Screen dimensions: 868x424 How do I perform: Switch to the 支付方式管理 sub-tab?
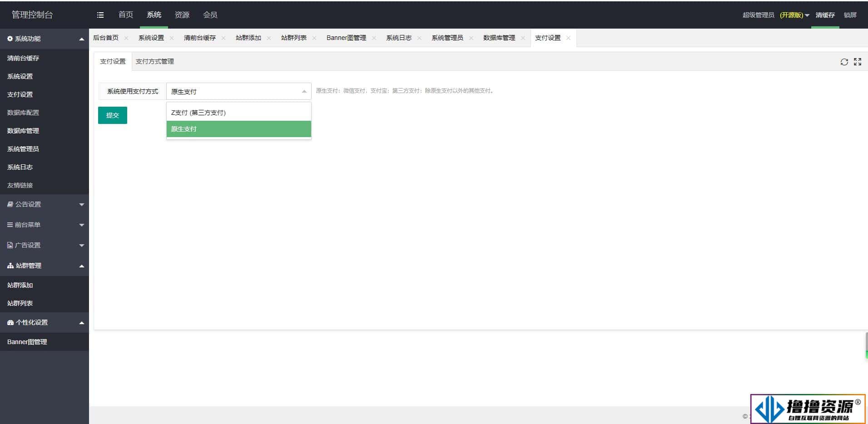[155, 61]
